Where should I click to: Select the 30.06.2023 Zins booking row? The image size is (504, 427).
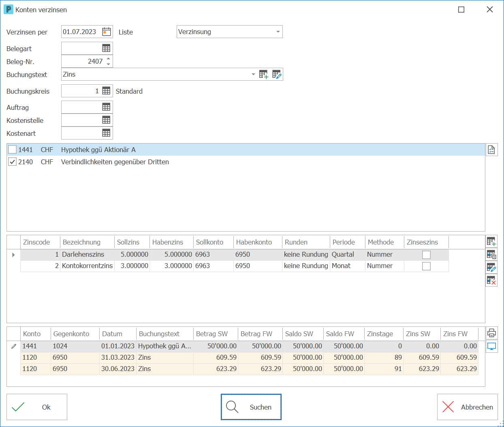(249, 369)
